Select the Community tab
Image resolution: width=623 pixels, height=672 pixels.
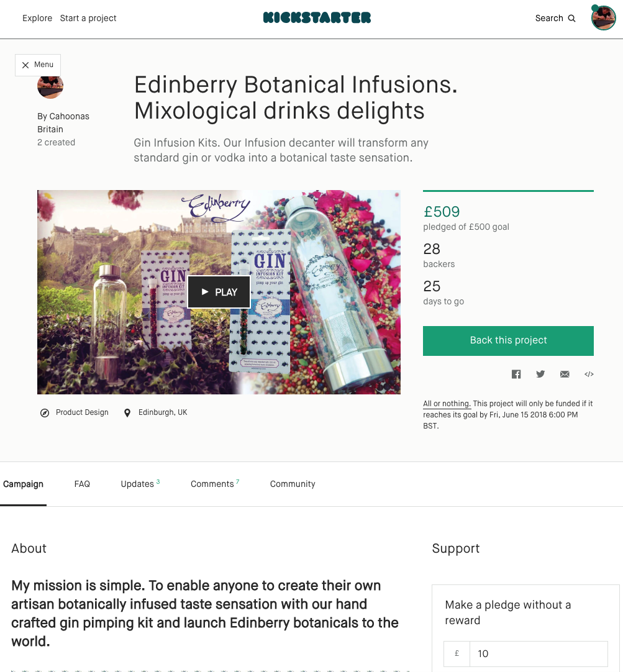point(293,484)
